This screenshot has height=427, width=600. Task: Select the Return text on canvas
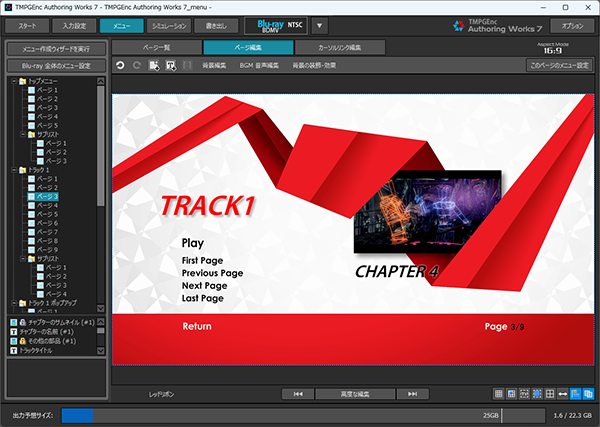197,326
